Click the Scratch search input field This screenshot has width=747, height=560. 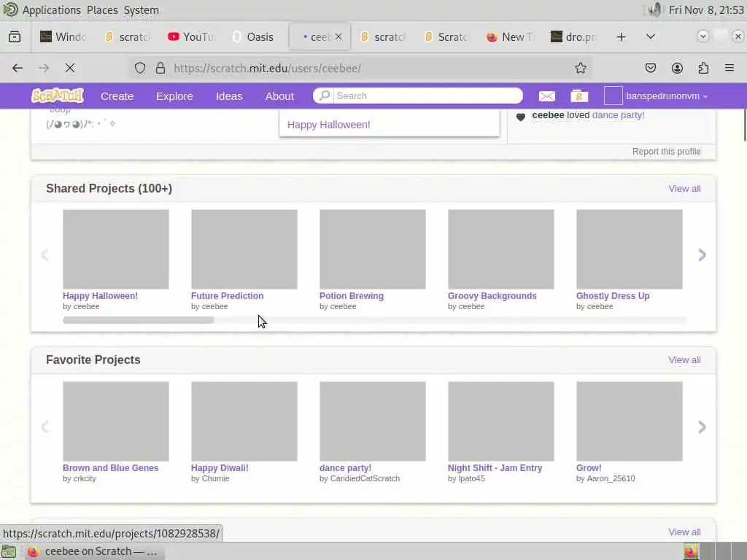tap(427, 96)
